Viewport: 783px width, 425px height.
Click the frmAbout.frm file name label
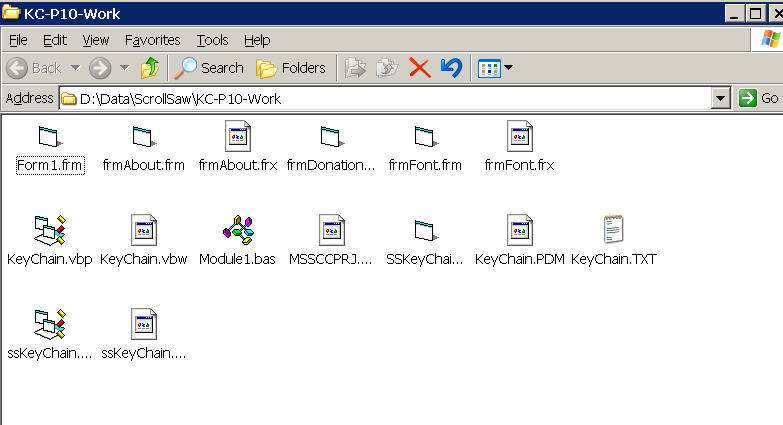coord(144,165)
